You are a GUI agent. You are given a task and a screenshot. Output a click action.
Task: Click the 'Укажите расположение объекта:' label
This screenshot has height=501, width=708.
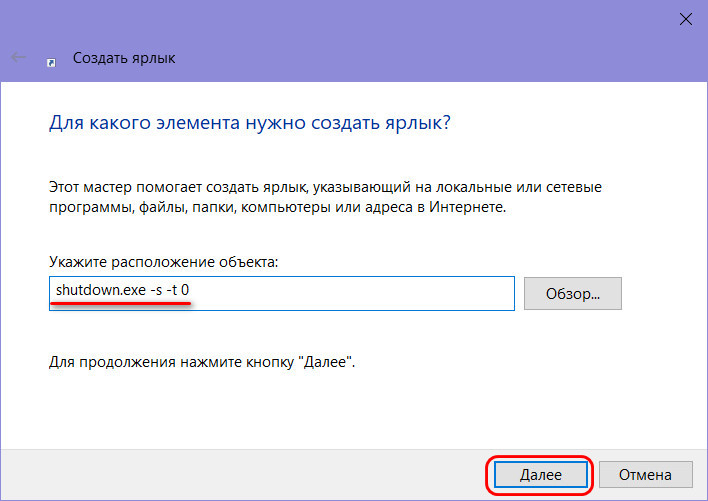point(163,262)
